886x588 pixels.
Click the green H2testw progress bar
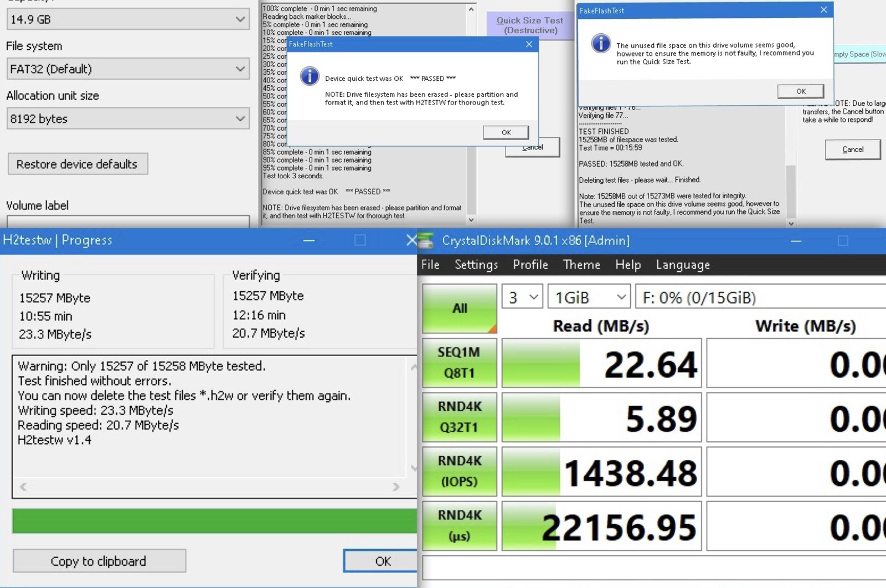[214, 521]
